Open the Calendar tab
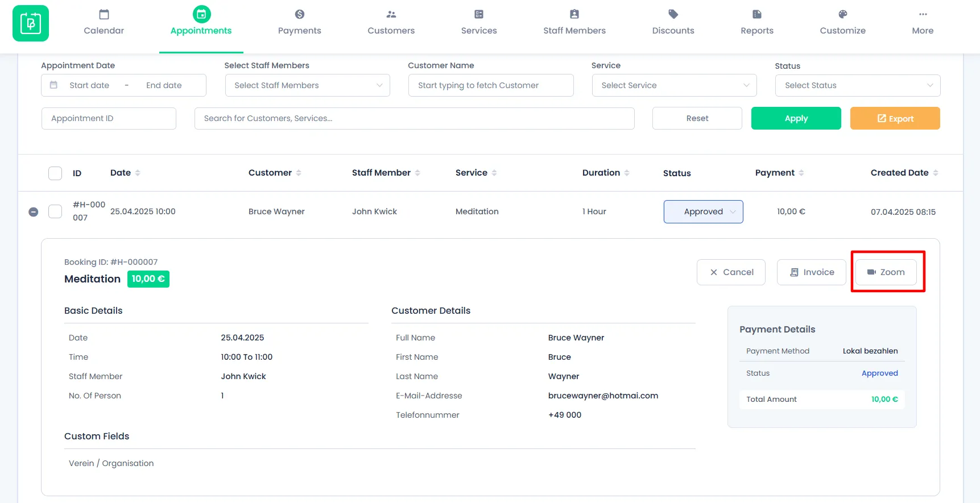980x503 pixels. [104, 23]
